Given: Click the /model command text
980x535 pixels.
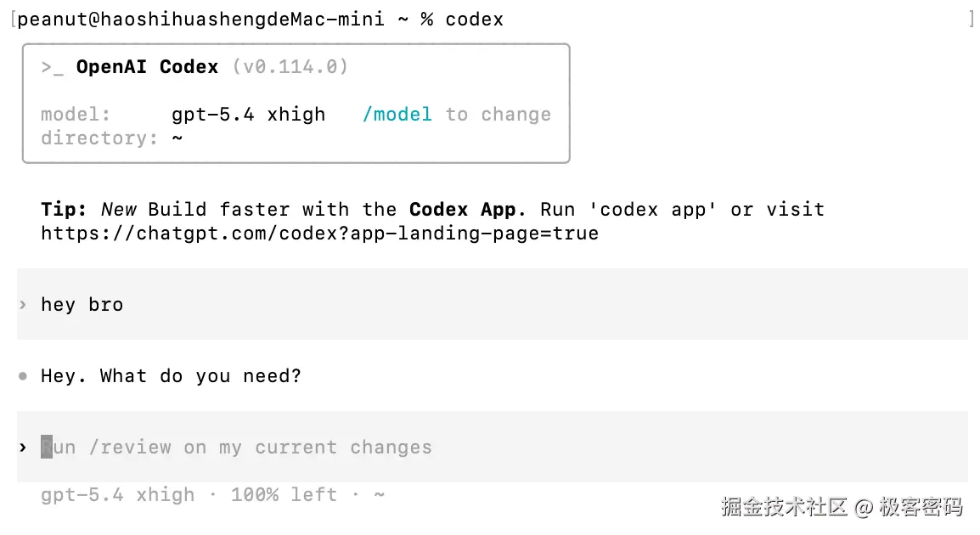Looking at the screenshot, I should 397,115.
